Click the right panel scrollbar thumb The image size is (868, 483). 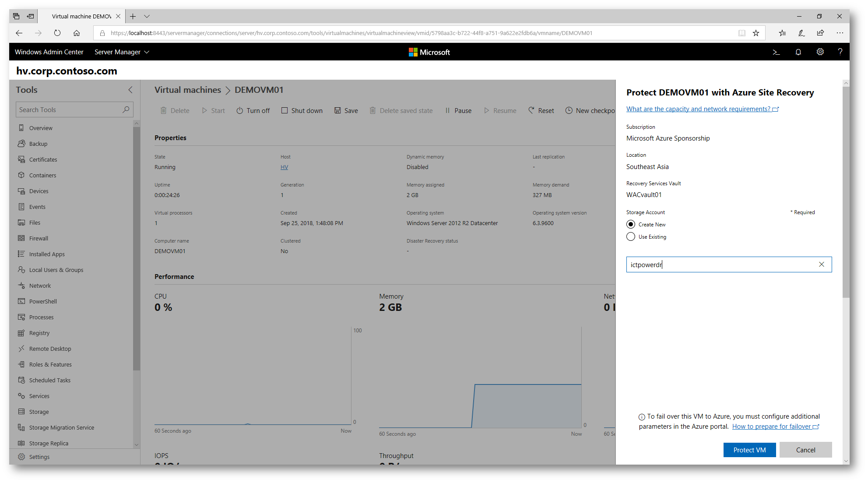point(846,192)
